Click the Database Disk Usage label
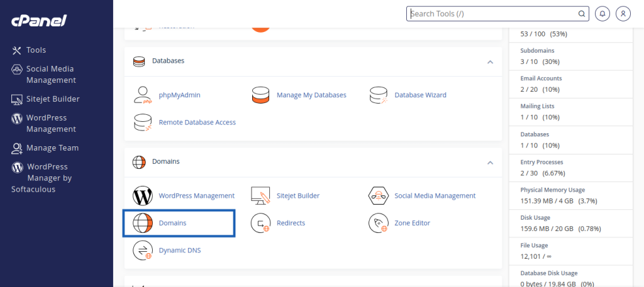The height and width of the screenshot is (287, 644). click(x=548, y=273)
